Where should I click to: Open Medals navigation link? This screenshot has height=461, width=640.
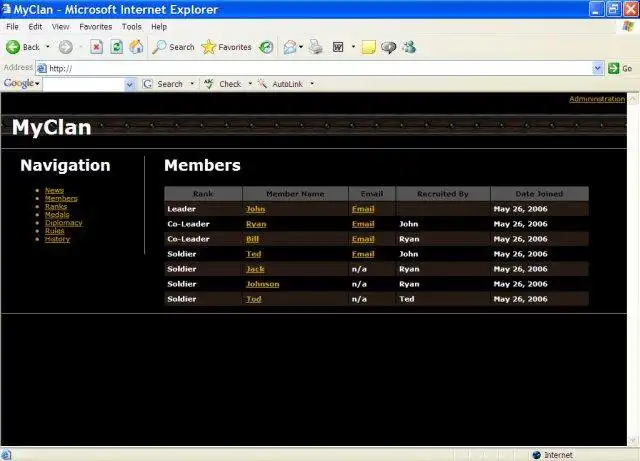pos(57,215)
